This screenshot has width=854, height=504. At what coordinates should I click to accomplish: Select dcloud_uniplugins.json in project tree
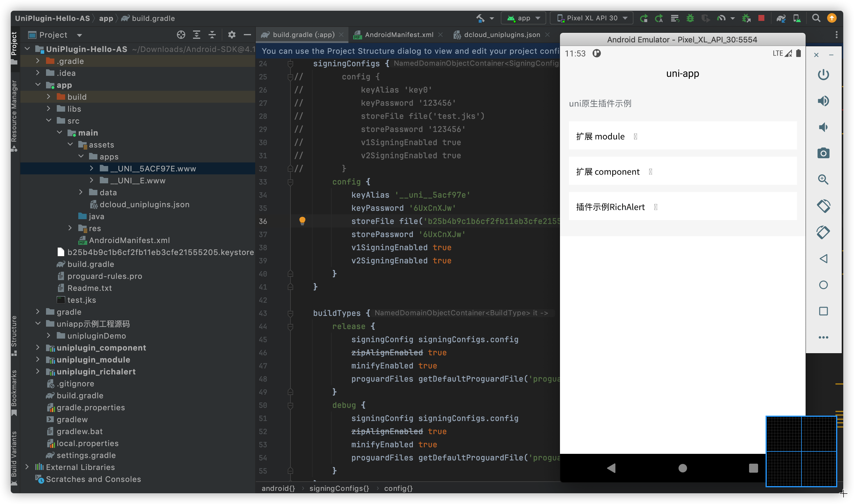click(140, 205)
